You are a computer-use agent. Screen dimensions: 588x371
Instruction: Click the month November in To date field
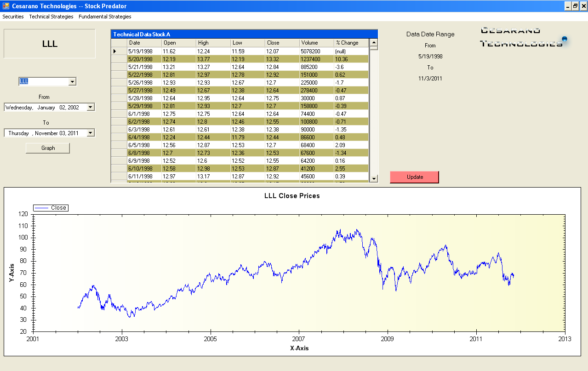click(x=46, y=133)
